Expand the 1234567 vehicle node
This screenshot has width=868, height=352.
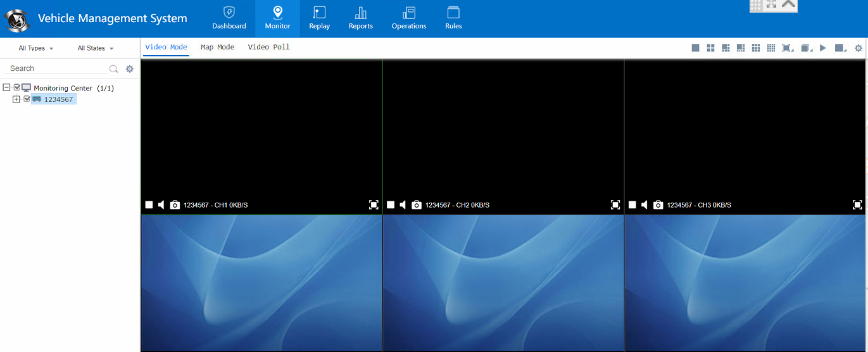16,99
